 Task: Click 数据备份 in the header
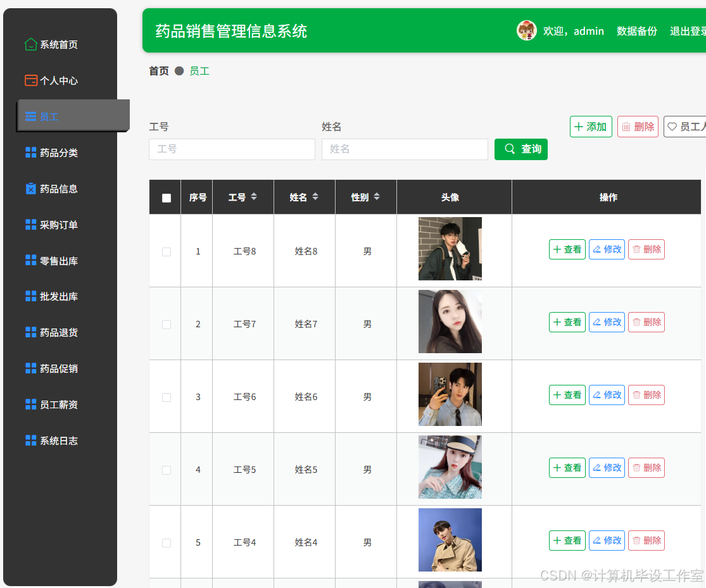point(636,31)
